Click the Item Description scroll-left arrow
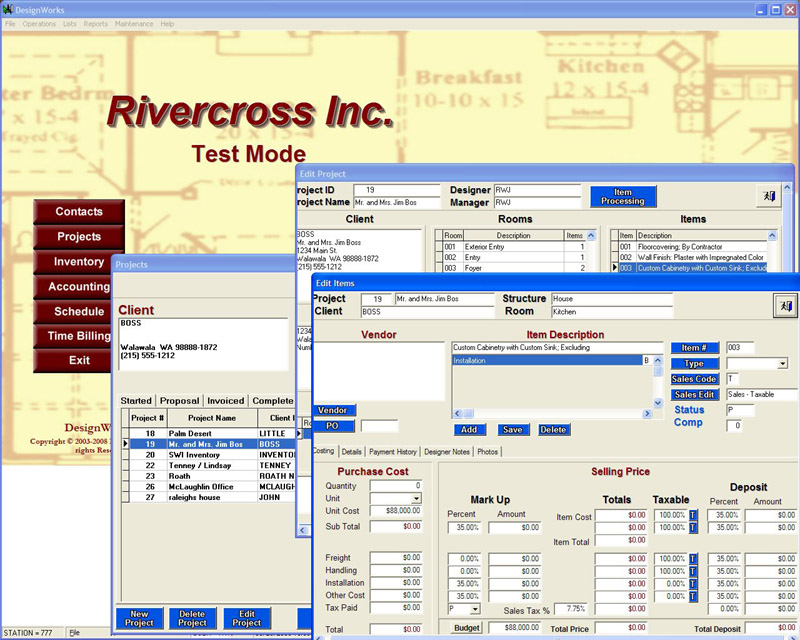 click(457, 413)
